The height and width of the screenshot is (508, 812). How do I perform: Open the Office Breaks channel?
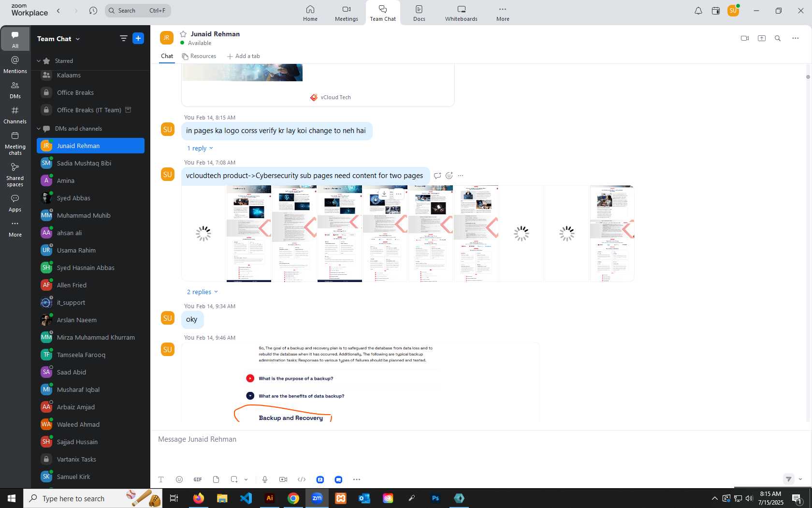(90, 92)
